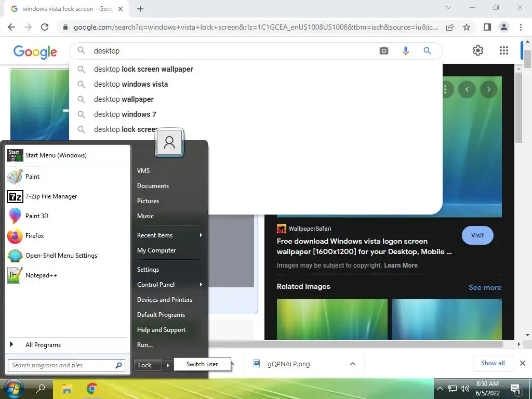The height and width of the screenshot is (399, 532).
Task: Open gQPNALP.png download options chevron
Action: (x=353, y=364)
